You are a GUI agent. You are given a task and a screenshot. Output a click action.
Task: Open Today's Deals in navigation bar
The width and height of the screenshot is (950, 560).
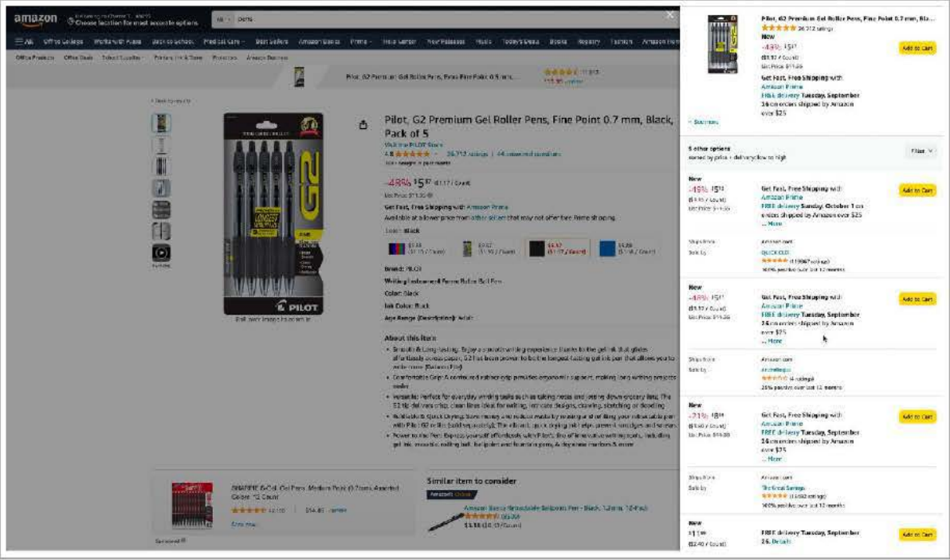[x=520, y=41]
